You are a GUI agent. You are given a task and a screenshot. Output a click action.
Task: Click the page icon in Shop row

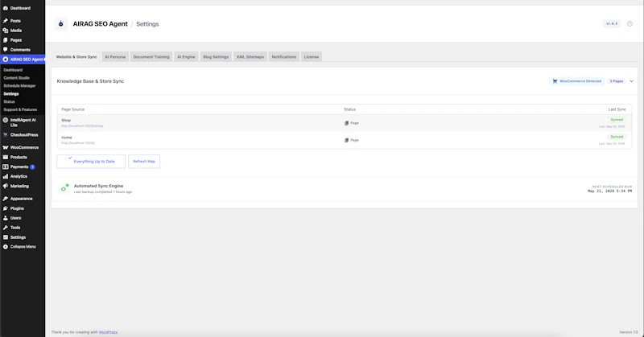(x=346, y=123)
